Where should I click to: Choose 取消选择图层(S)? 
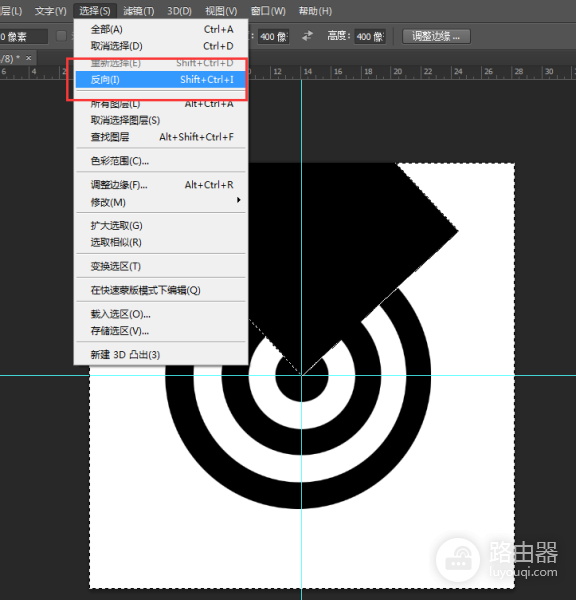[x=161, y=120]
